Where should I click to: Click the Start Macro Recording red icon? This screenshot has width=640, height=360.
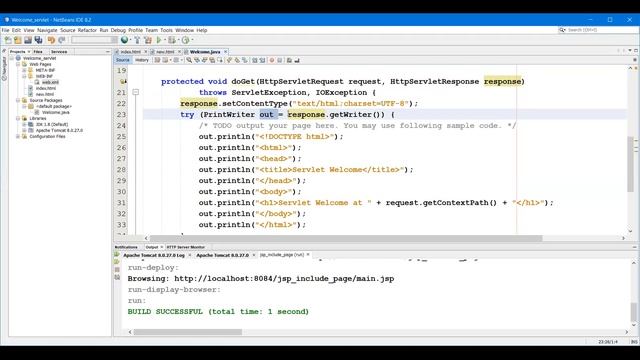point(272,60)
